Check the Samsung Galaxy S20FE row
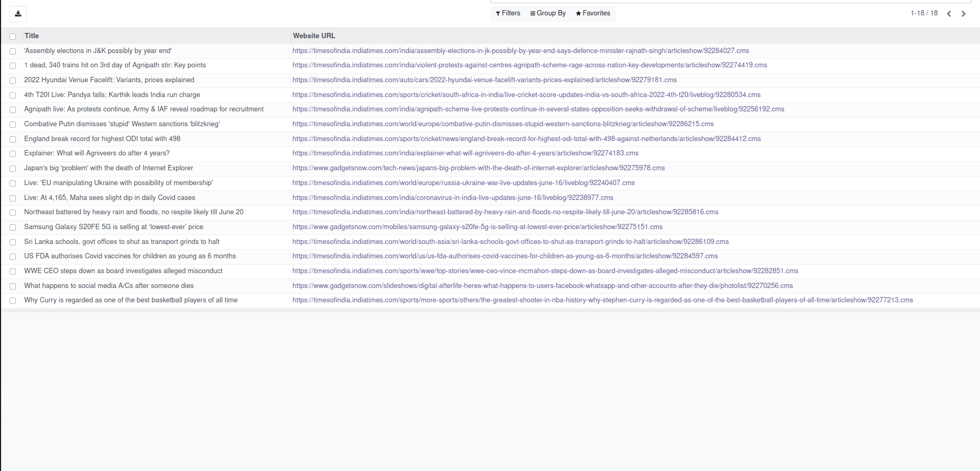The width and height of the screenshot is (980, 471). tap(13, 228)
